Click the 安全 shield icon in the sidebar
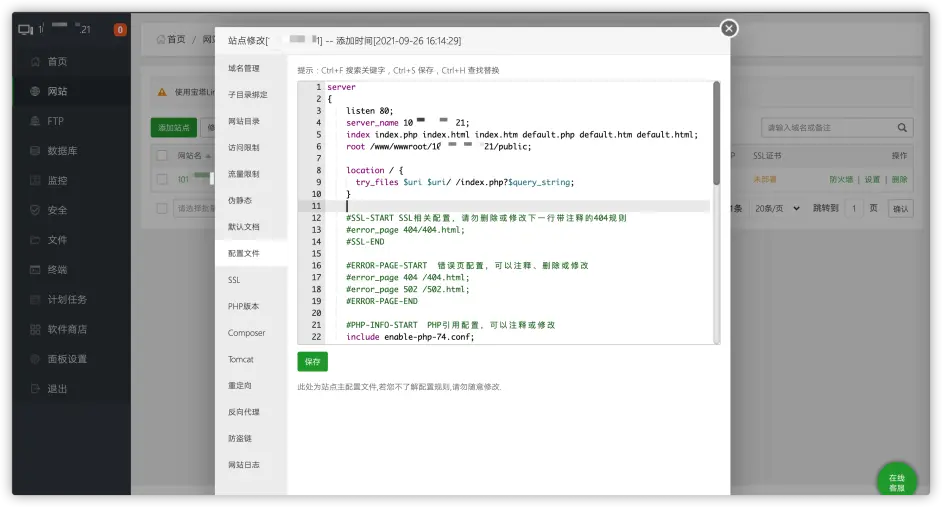 point(35,210)
